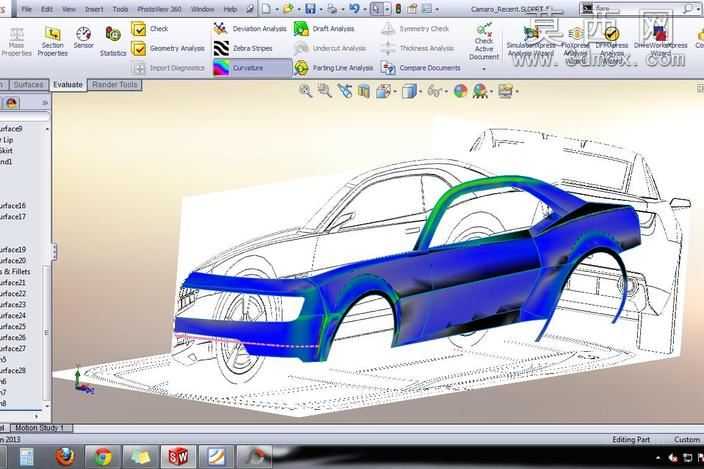Open Google Chrome from the taskbar
The width and height of the screenshot is (704, 469).
pyautogui.click(x=103, y=457)
